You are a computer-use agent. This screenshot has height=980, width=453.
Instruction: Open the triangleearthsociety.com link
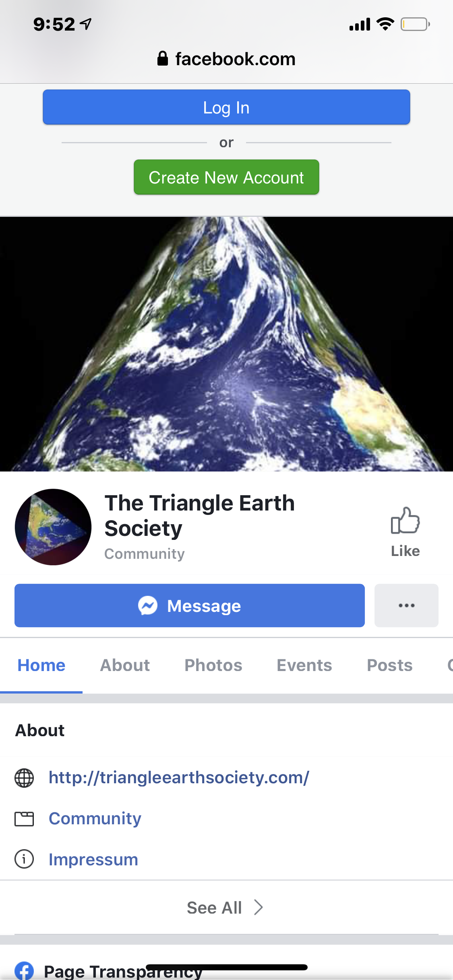[x=179, y=778]
